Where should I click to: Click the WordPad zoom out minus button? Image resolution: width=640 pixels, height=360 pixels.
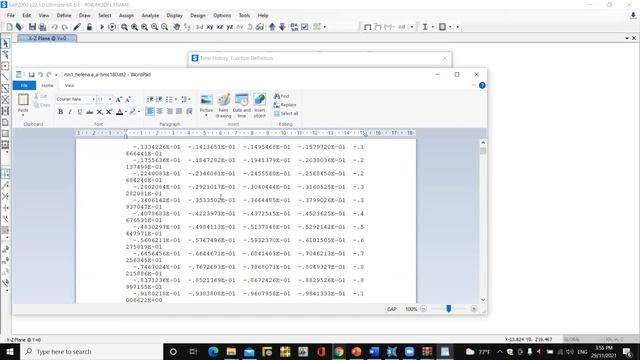tap(423, 309)
